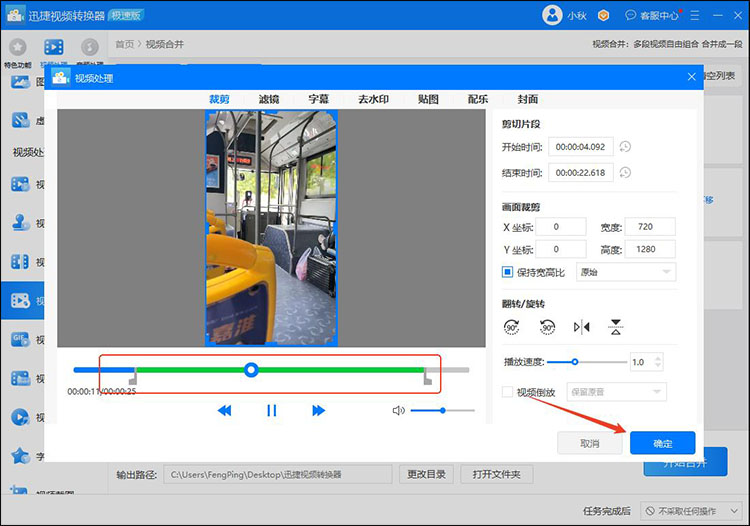The width and height of the screenshot is (750, 526).
Task: Set start time from current position icon
Action: click(x=625, y=146)
